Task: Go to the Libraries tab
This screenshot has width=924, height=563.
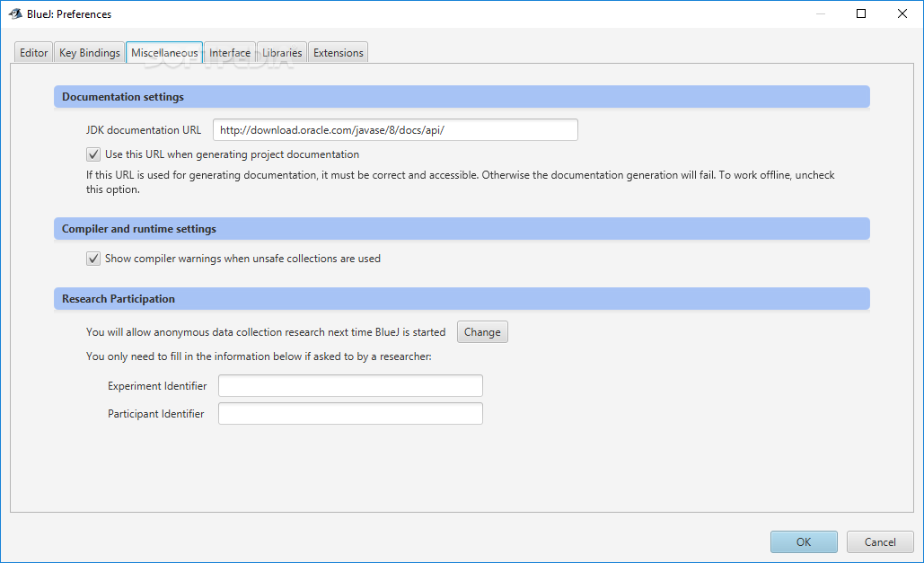Action: coord(282,52)
